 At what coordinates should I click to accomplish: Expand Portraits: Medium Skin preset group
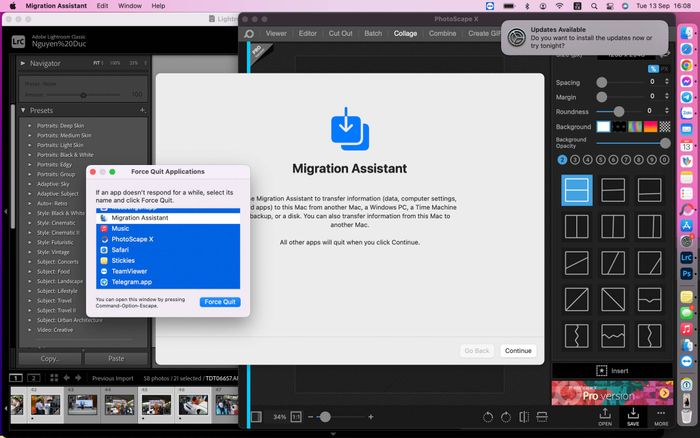(30, 135)
